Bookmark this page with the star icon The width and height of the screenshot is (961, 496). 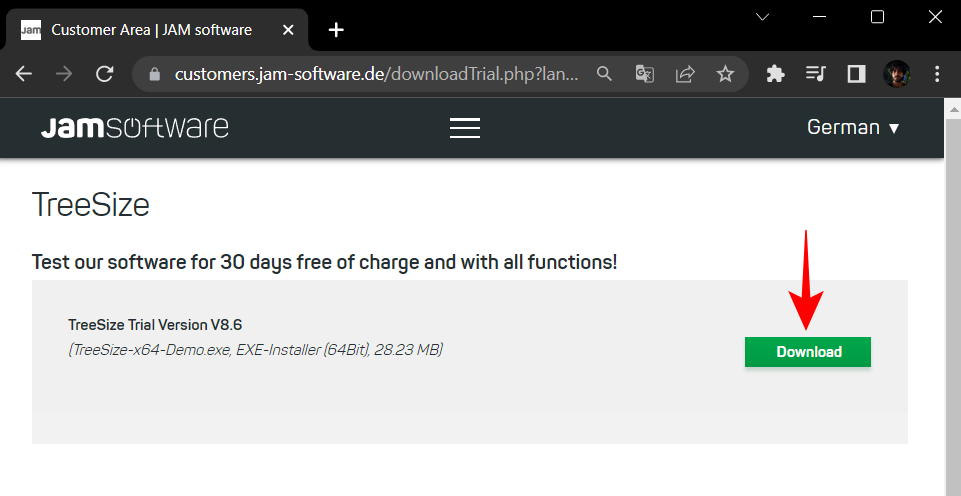click(725, 74)
